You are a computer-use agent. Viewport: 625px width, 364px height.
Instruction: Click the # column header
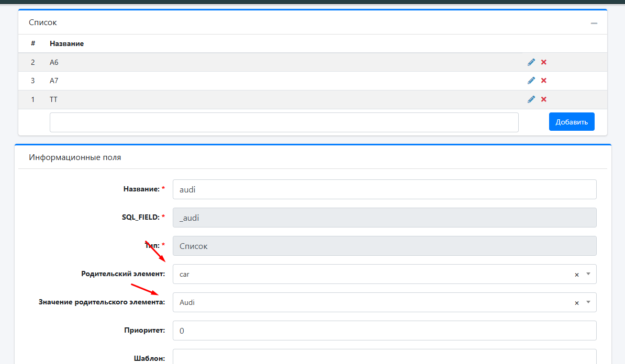pyautogui.click(x=33, y=43)
